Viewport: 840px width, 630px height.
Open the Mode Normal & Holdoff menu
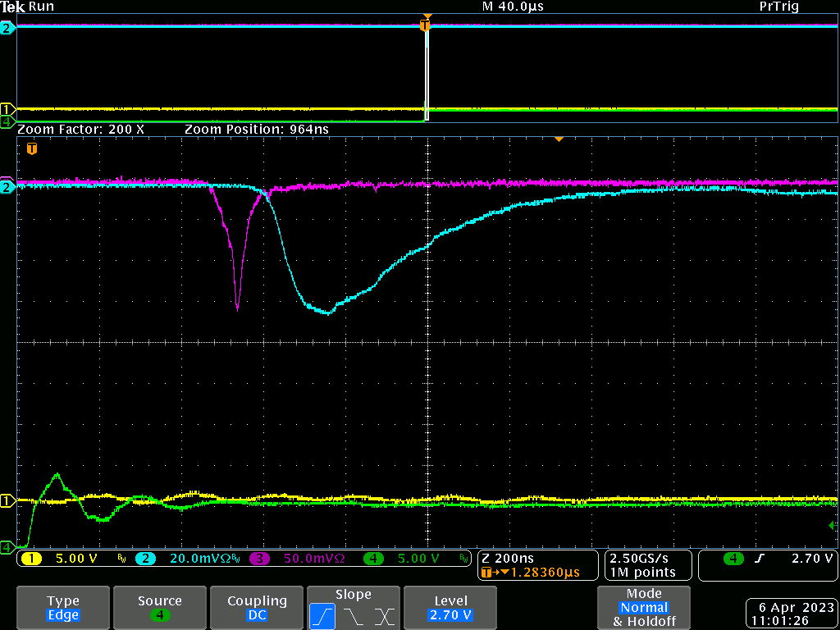pyautogui.click(x=644, y=607)
